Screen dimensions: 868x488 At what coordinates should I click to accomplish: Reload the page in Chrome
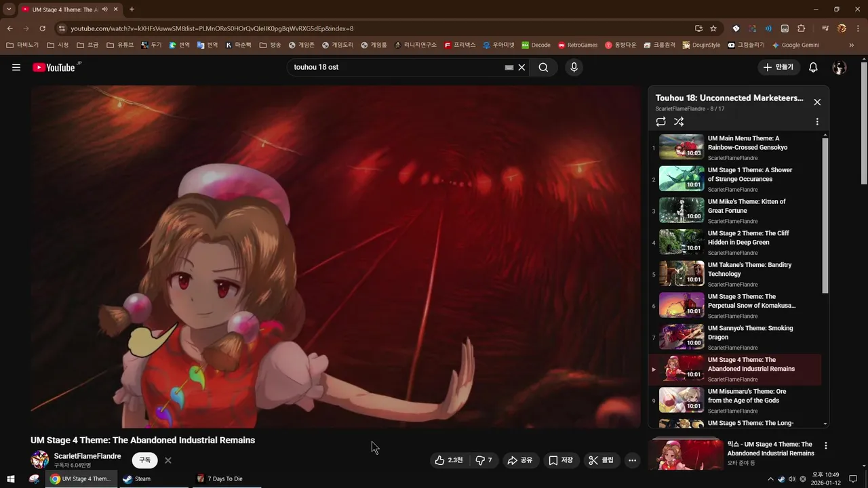point(42,28)
